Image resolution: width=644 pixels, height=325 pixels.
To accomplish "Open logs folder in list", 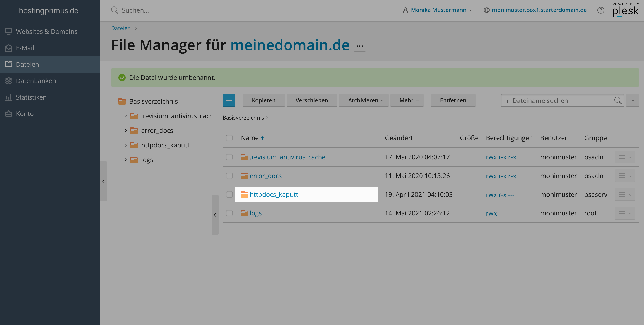I will click(255, 213).
